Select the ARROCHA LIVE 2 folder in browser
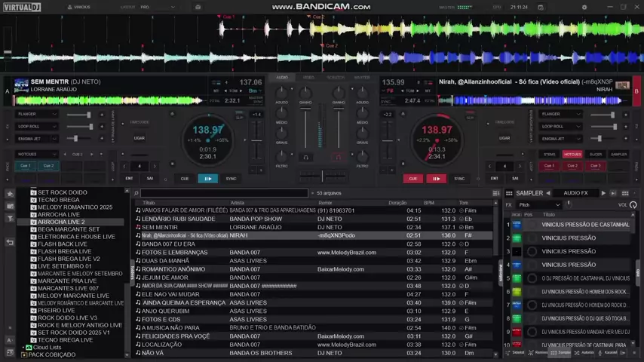Viewport: 644px width, 362px height. 61,222
